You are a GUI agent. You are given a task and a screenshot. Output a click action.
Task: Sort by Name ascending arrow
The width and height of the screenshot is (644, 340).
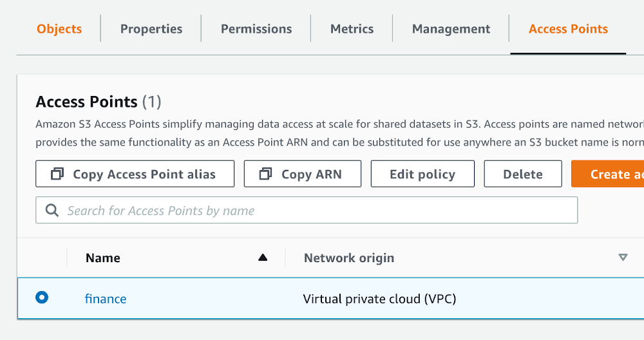tap(262, 258)
